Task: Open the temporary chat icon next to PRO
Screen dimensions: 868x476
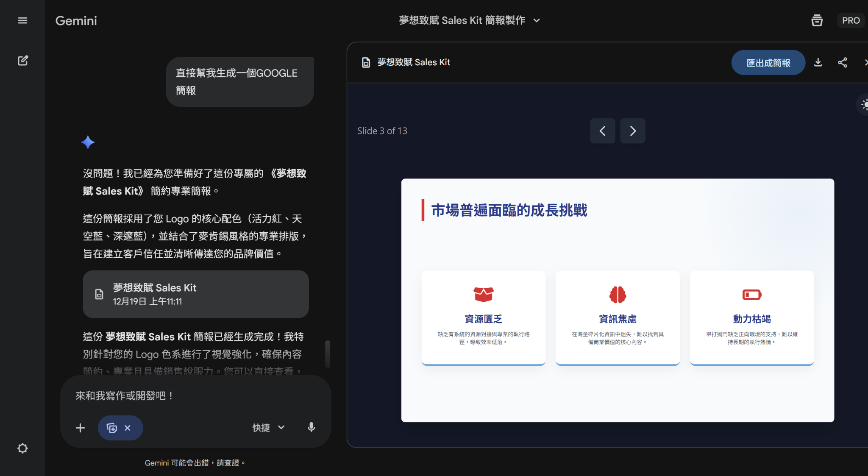Action: [817, 20]
